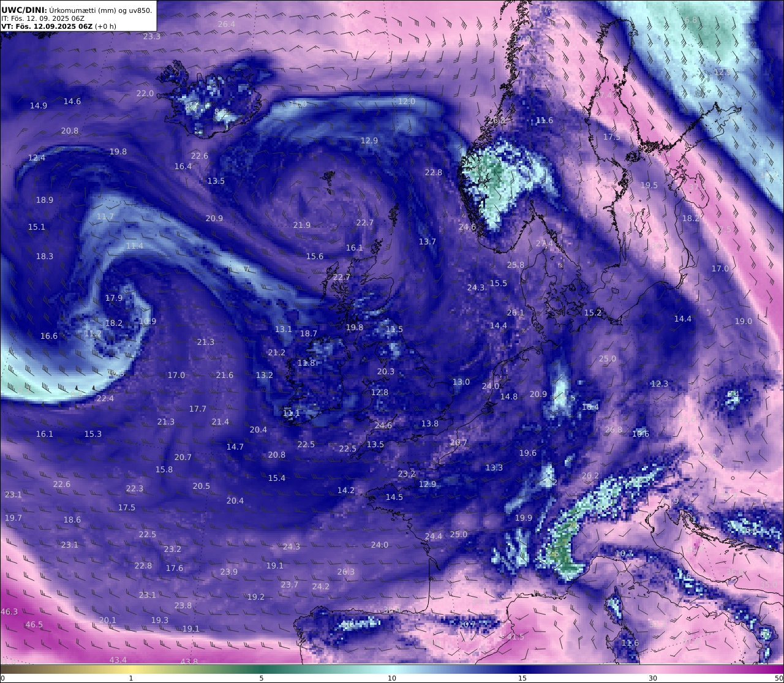Click the 13.1 value label
Screen dimensions: 784x683
click(x=284, y=329)
